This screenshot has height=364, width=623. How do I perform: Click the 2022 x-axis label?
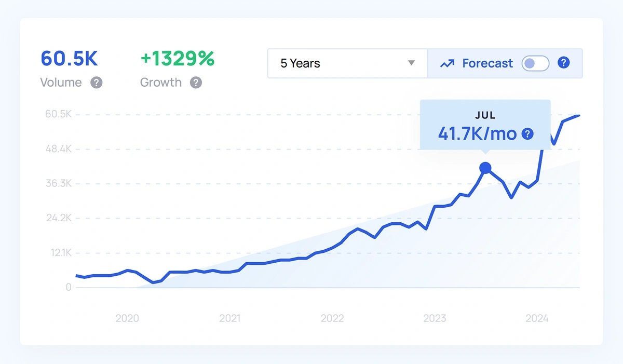pyautogui.click(x=332, y=318)
